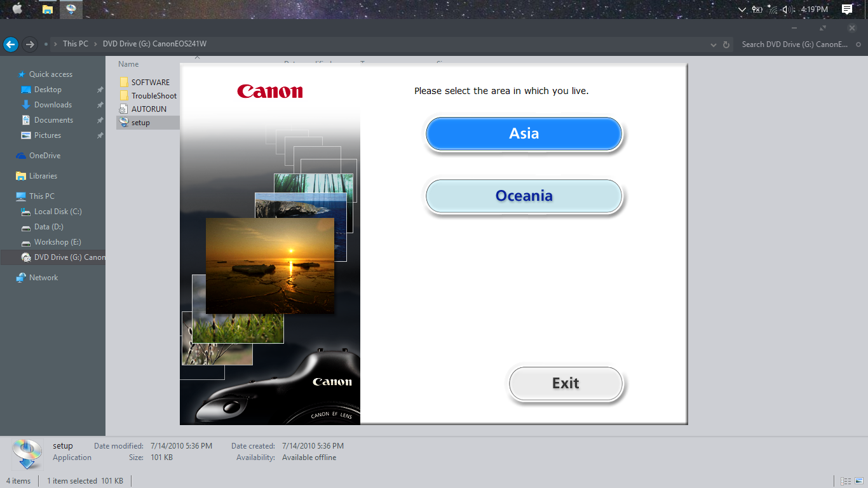Click the red Canon logo

point(270,91)
